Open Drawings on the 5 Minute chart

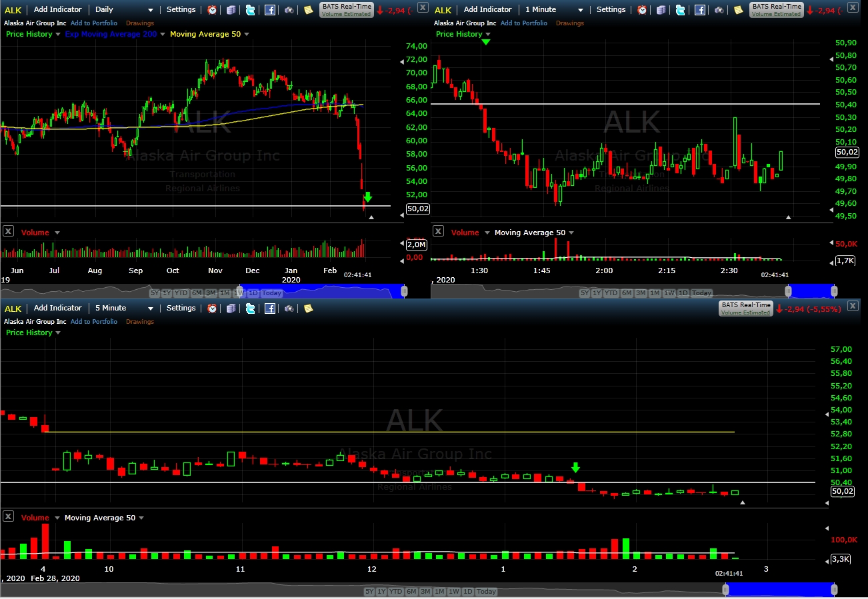point(140,322)
